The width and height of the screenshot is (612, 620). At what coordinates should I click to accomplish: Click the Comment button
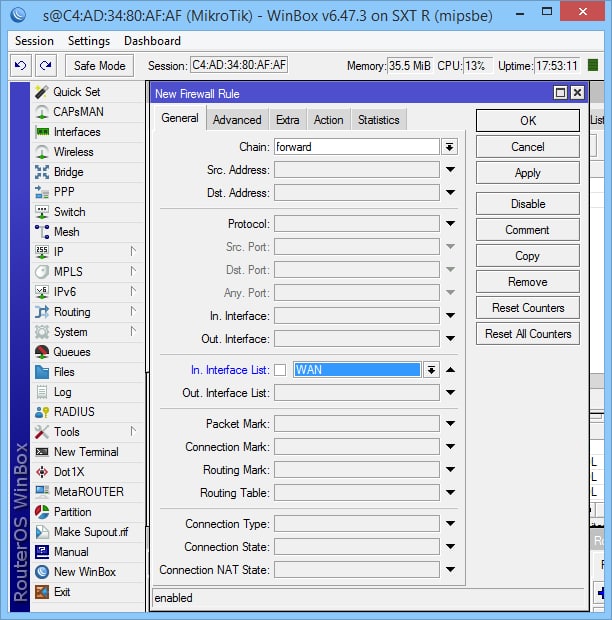tap(528, 230)
